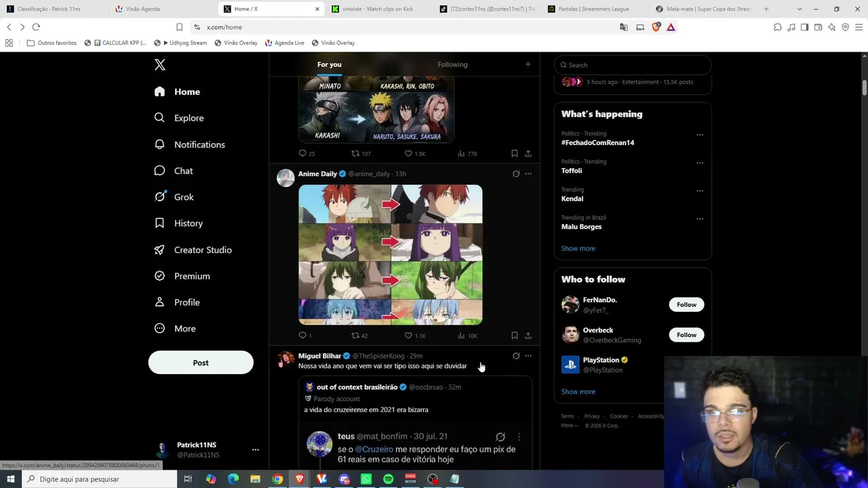Ask Grok about Miguel Bilhar's post
This screenshot has height=488, width=868.
click(516, 356)
